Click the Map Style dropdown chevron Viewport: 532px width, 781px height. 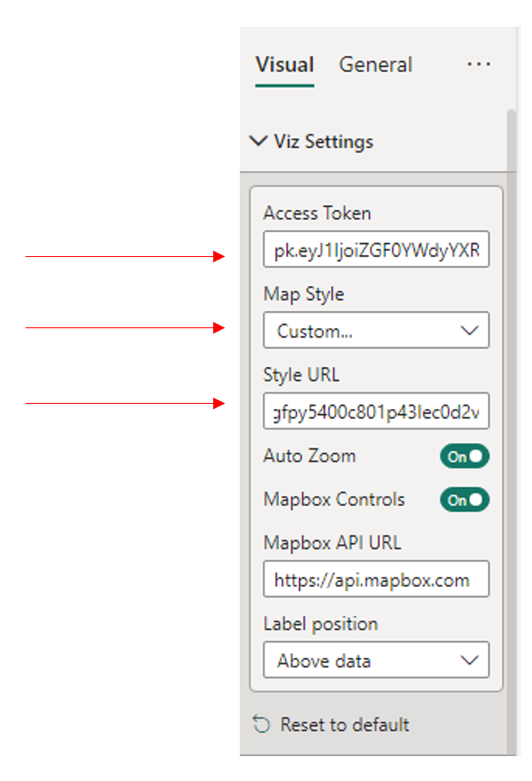(469, 330)
